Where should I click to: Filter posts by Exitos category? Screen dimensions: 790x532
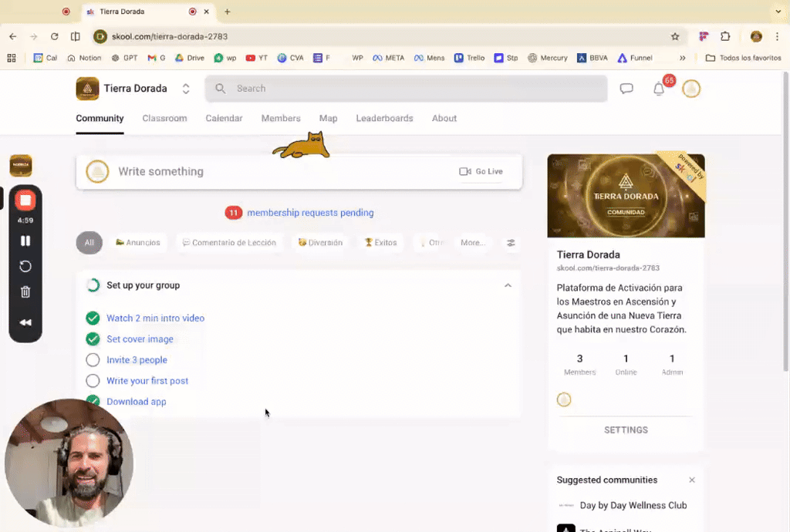click(x=381, y=243)
